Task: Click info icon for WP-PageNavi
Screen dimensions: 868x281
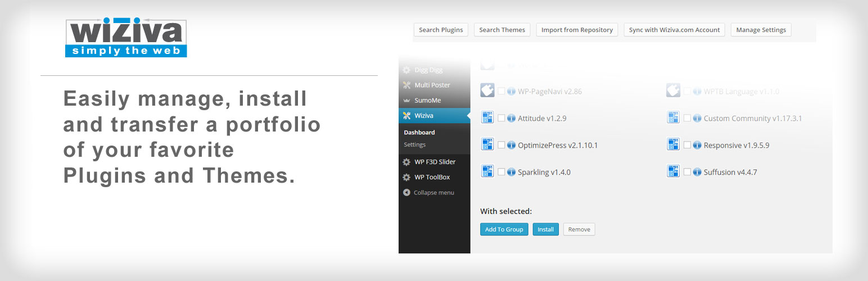Action: coord(511,91)
